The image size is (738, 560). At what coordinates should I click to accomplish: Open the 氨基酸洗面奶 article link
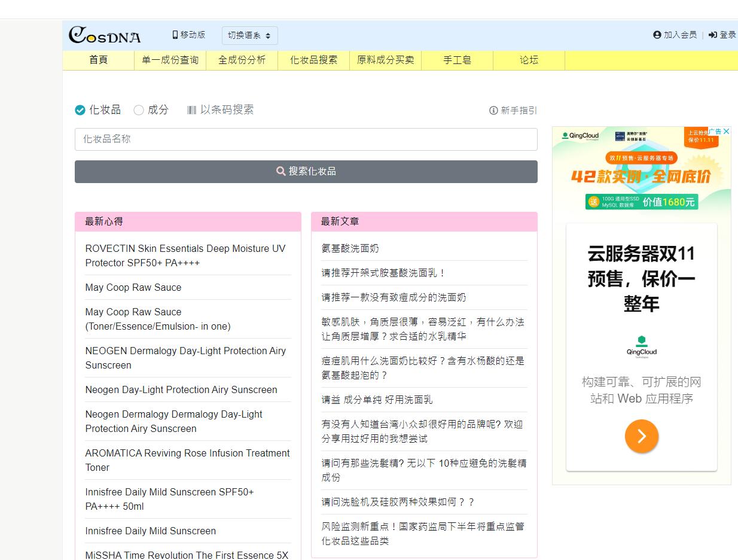(350, 248)
